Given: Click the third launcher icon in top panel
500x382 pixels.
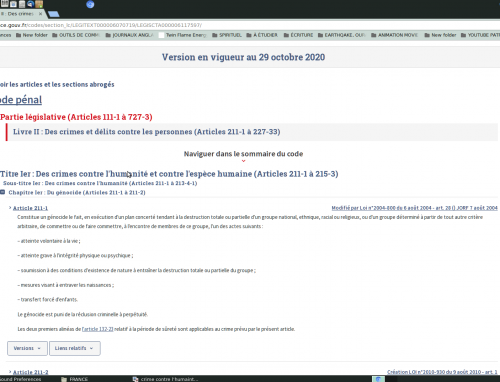Looking at the screenshot, I should pos(22,4).
